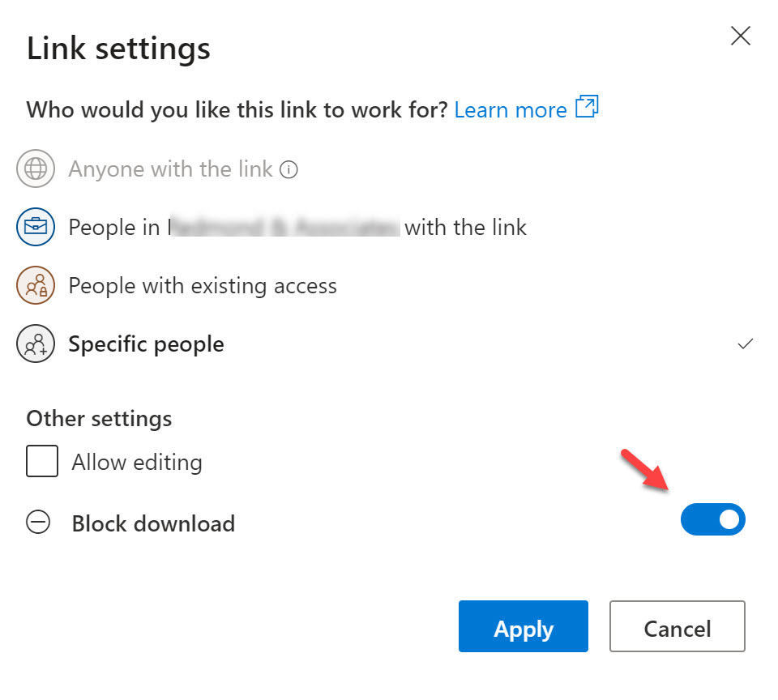Screen dimensions: 778x700
Task: Click the Block download minus-circle icon
Action: pos(38,523)
